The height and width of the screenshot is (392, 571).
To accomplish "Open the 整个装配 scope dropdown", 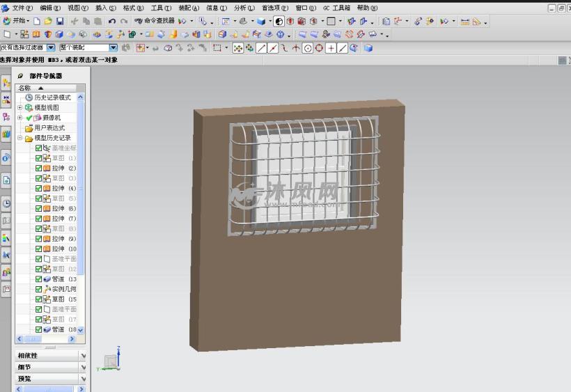I will 114,47.
